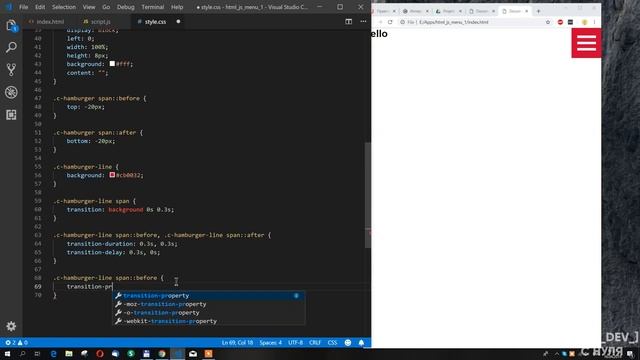This screenshot has height=360, width=640.
Task: Click the unsaved-changes dot on the style.css tab
Action: click(178, 22)
